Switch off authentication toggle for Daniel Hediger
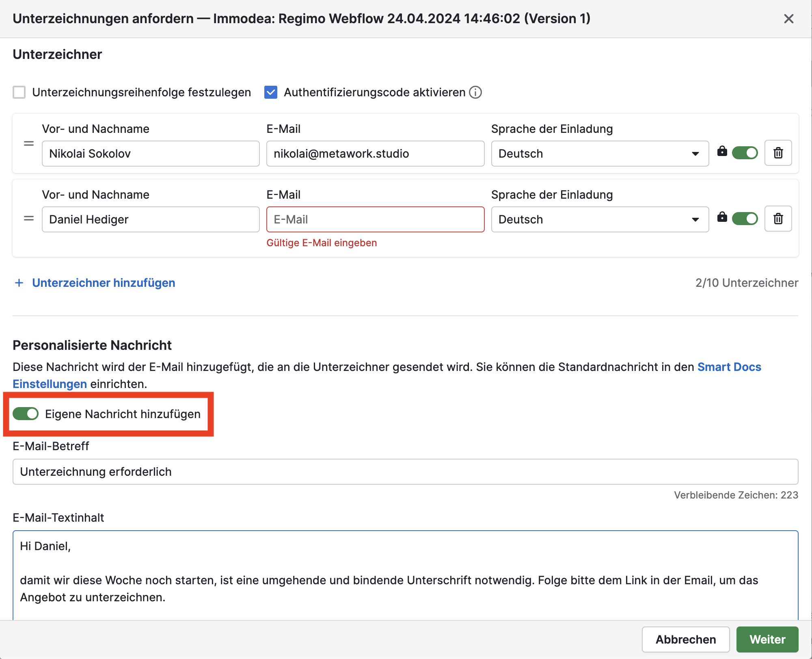This screenshot has width=812, height=659. pos(745,219)
